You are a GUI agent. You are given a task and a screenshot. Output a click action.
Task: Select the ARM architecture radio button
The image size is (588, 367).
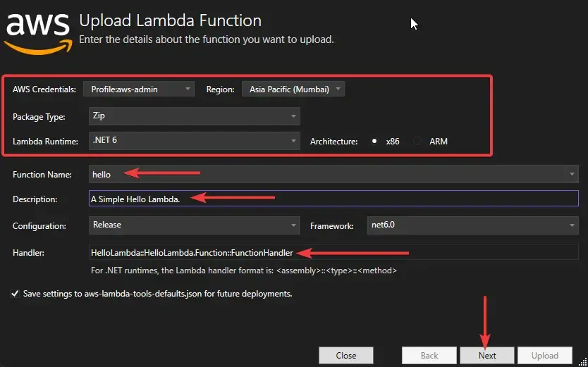417,142
